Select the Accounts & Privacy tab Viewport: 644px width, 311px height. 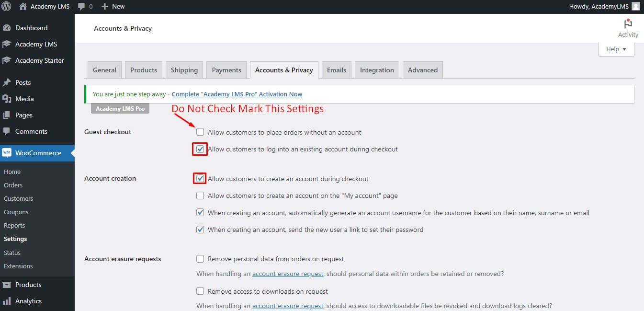pyautogui.click(x=284, y=70)
